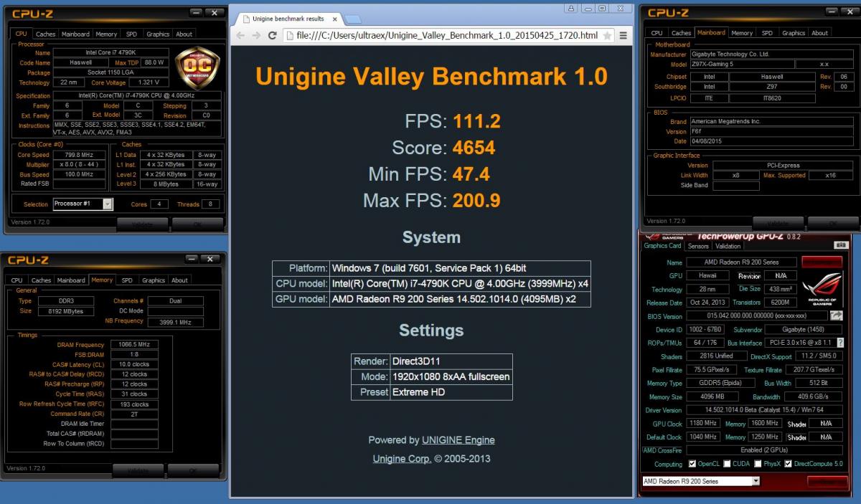
Task: Close the Unigine benchmark results tab
Action: pyautogui.click(x=334, y=19)
